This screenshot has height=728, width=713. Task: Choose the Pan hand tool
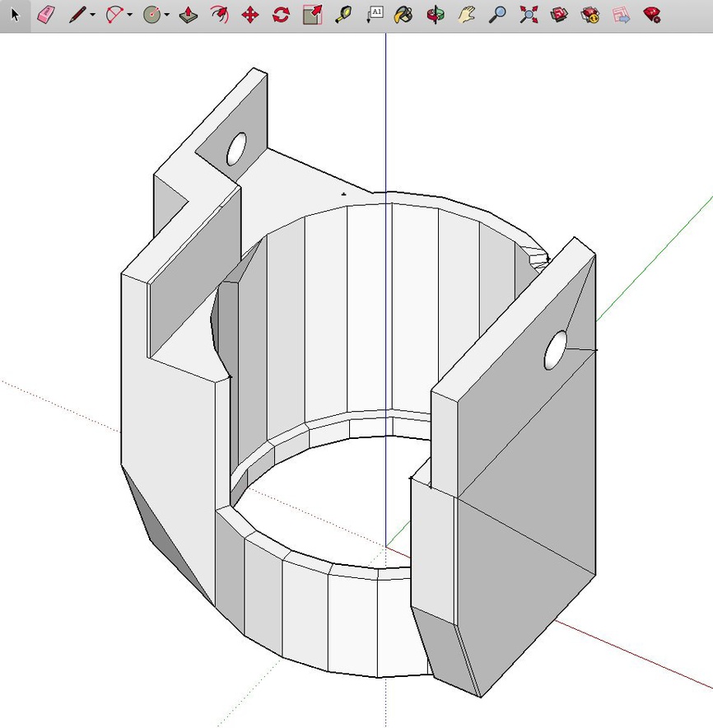[x=467, y=15]
